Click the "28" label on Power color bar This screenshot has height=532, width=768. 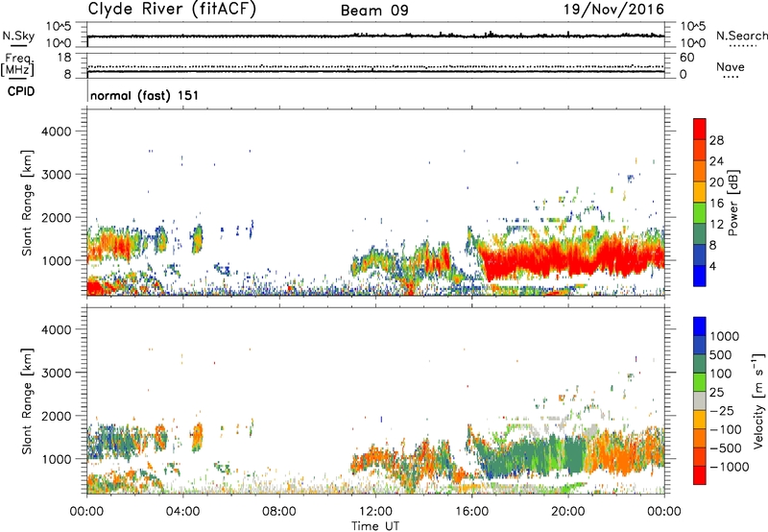pos(716,140)
